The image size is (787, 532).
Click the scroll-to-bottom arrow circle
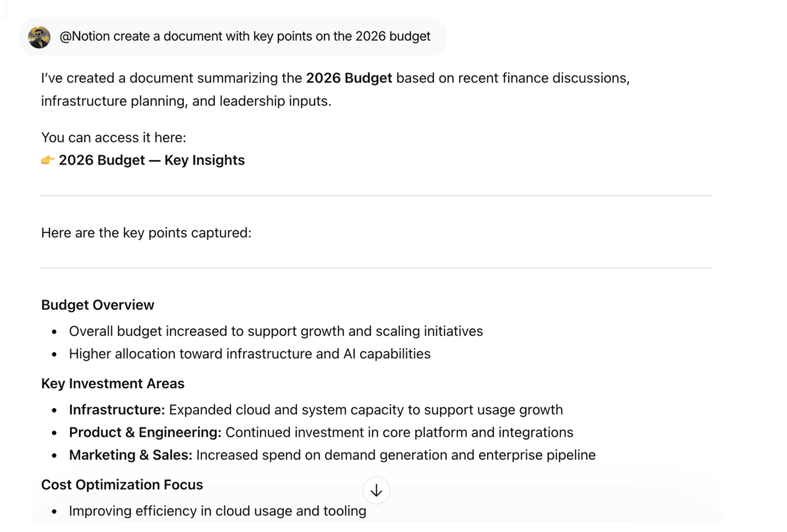[x=376, y=490]
